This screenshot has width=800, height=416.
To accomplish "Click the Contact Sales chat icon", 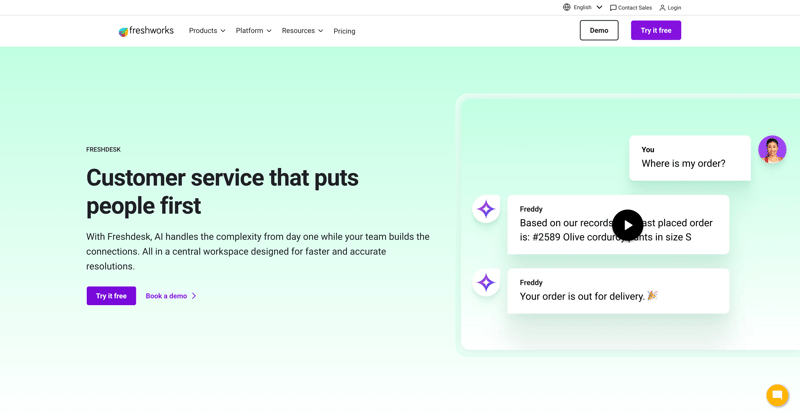I will tap(613, 8).
